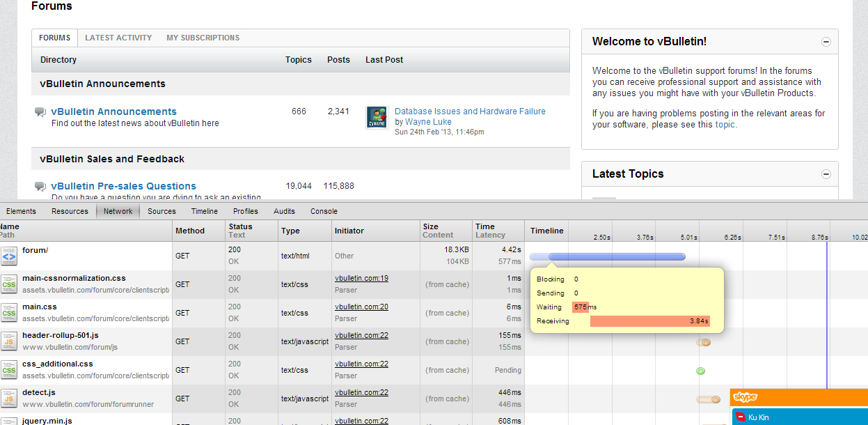The image size is (868, 425).
Task: Sort requests by the Status column header
Action: click(252, 231)
